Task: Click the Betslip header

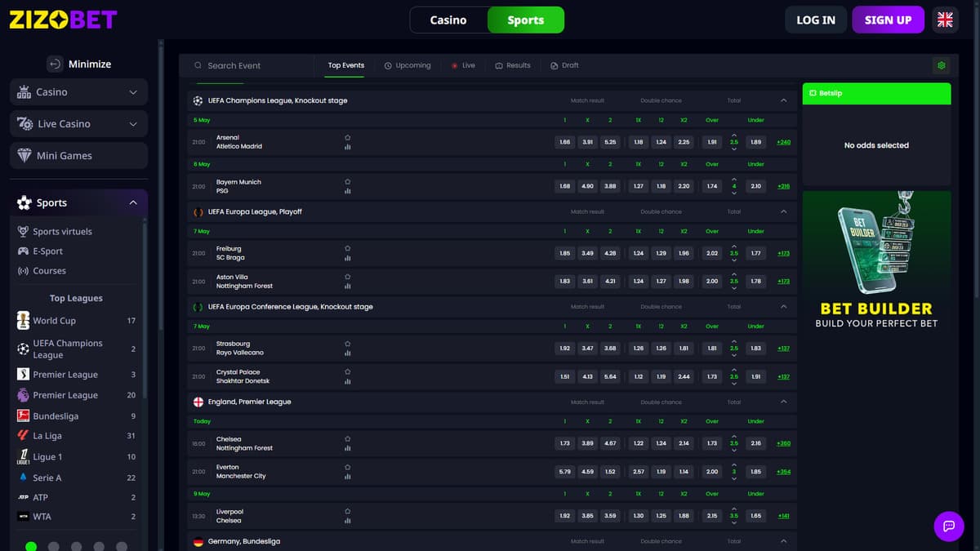Action: coord(876,93)
